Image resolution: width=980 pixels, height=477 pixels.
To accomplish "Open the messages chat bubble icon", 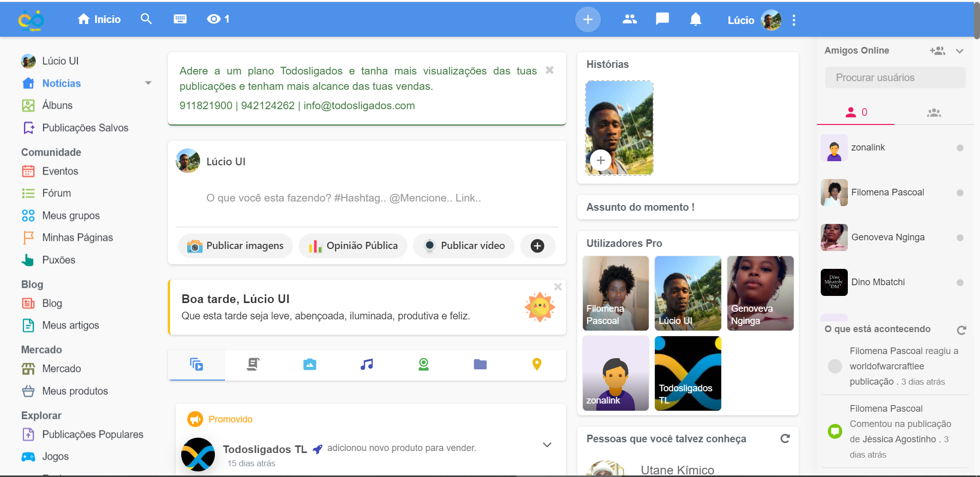I will click(x=662, y=19).
